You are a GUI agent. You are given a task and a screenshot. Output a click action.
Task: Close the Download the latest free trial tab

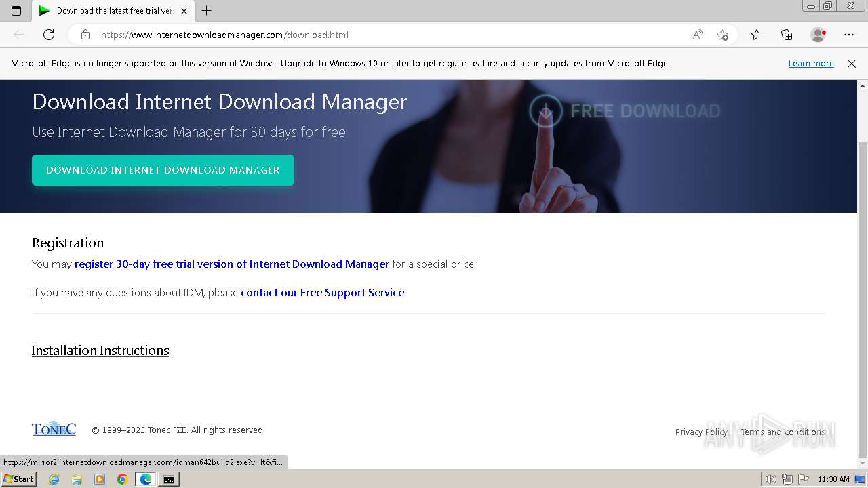pos(184,11)
